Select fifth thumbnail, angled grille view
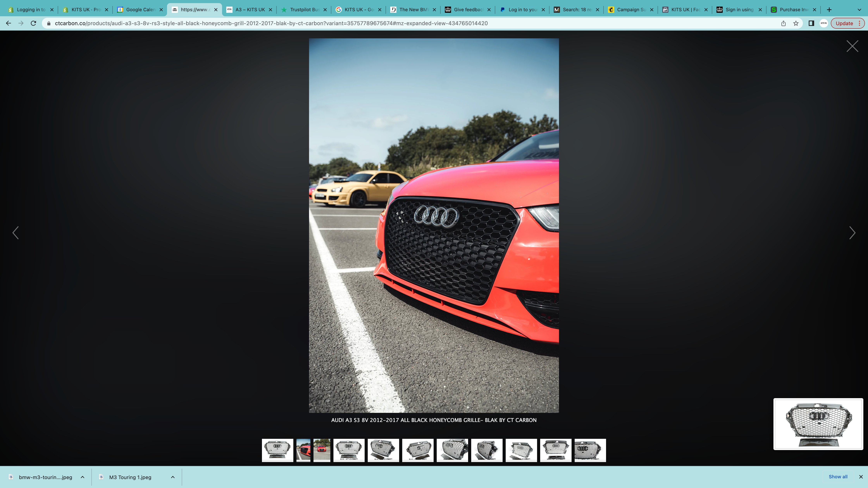The width and height of the screenshot is (868, 488). pyautogui.click(x=383, y=450)
